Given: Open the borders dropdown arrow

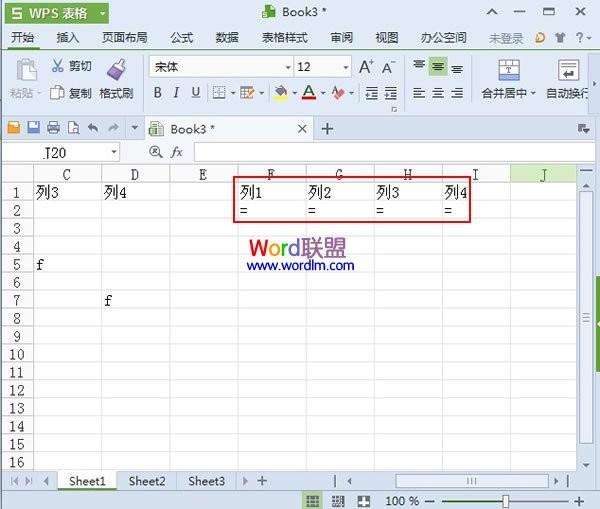Looking at the screenshot, I should 233,93.
